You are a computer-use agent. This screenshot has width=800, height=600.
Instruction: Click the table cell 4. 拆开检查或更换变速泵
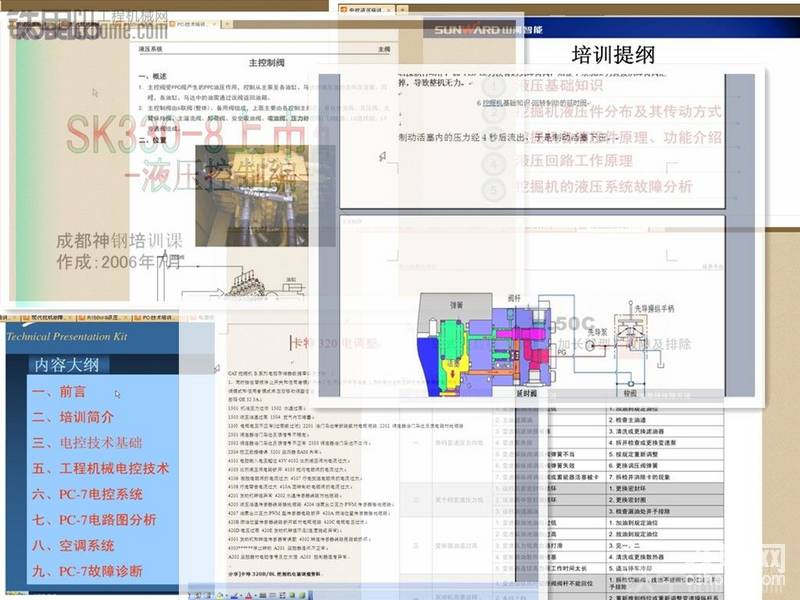point(666,443)
